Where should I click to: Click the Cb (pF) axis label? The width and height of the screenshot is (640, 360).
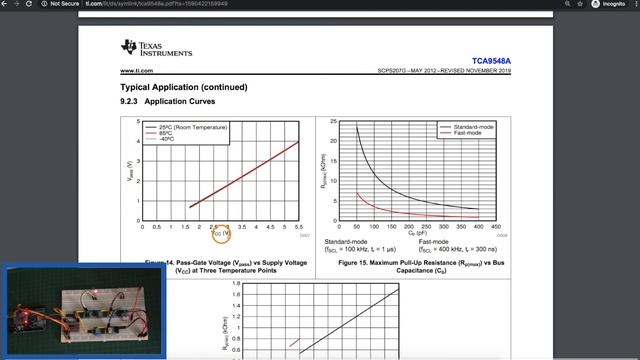coord(418,233)
